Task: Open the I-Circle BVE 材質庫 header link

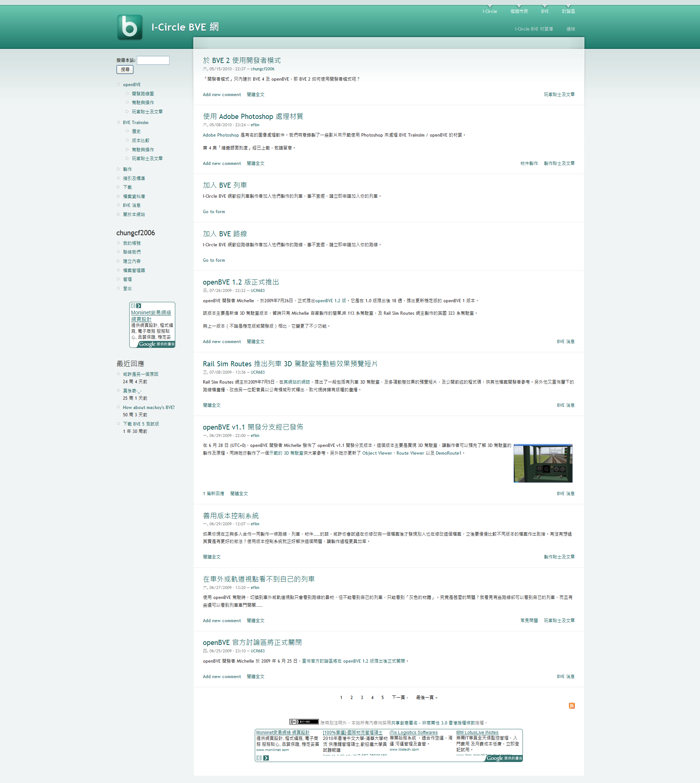Action: point(534,29)
